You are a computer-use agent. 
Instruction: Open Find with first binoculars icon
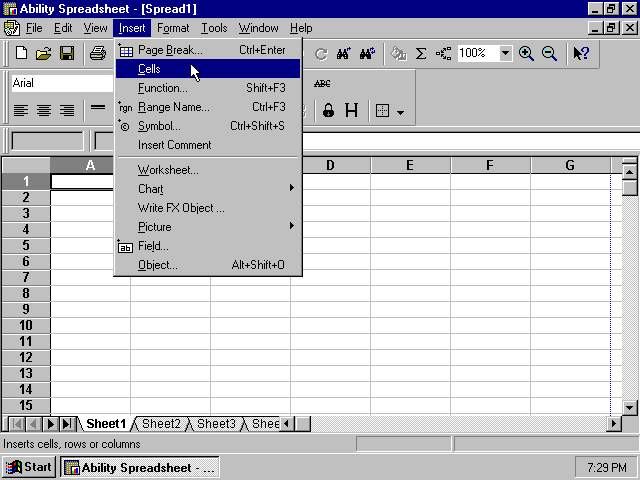[x=343, y=53]
